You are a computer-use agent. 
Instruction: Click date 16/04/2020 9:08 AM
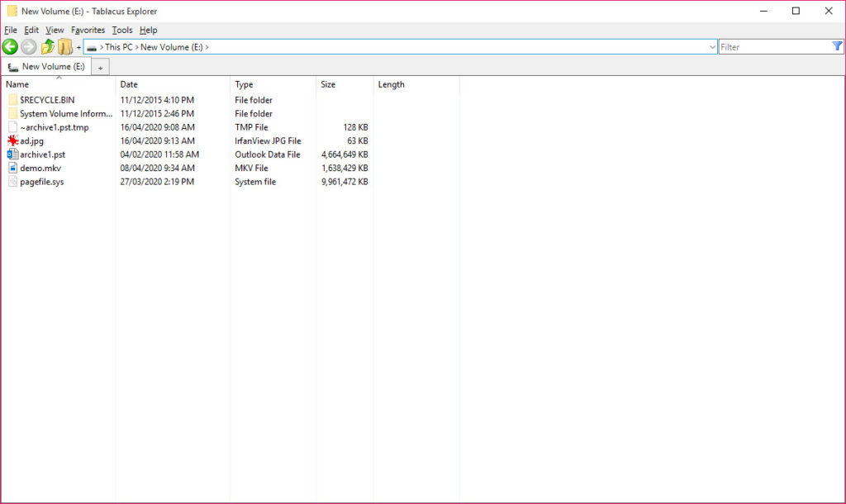[x=157, y=127]
